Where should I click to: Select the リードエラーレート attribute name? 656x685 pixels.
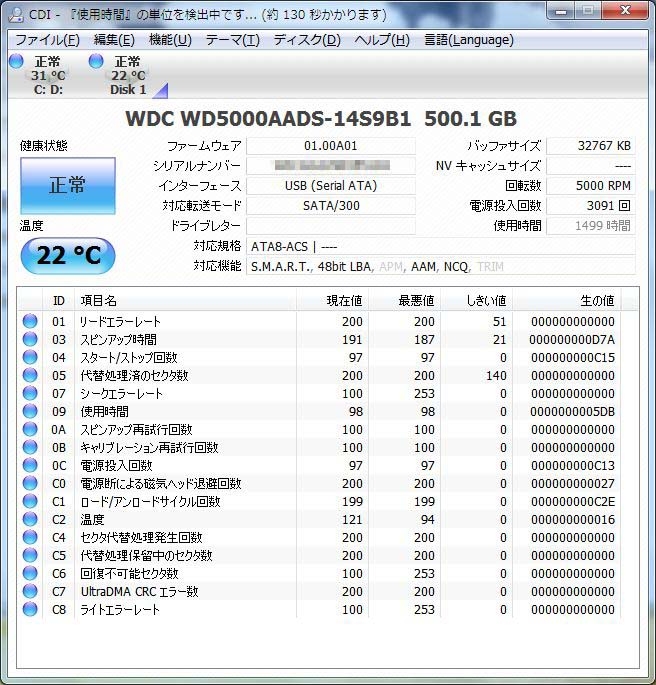coord(120,322)
